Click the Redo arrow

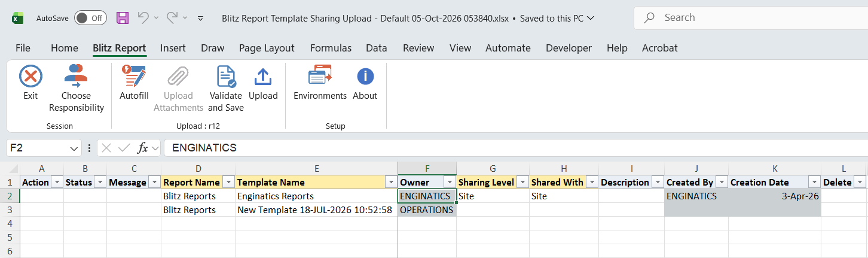(x=172, y=18)
